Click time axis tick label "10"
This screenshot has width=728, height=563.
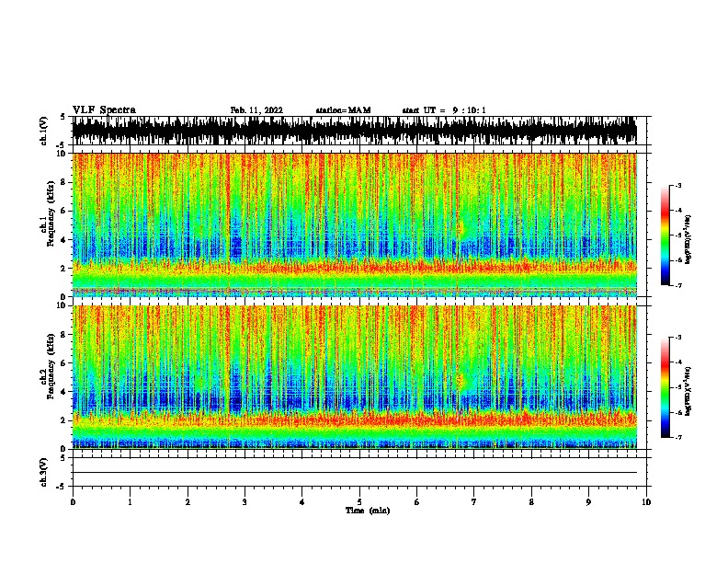click(x=646, y=502)
